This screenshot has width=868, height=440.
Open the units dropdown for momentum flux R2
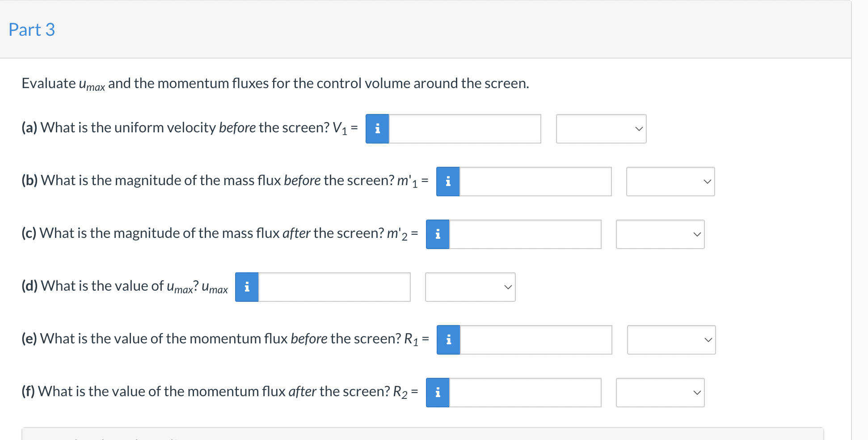[x=660, y=392]
